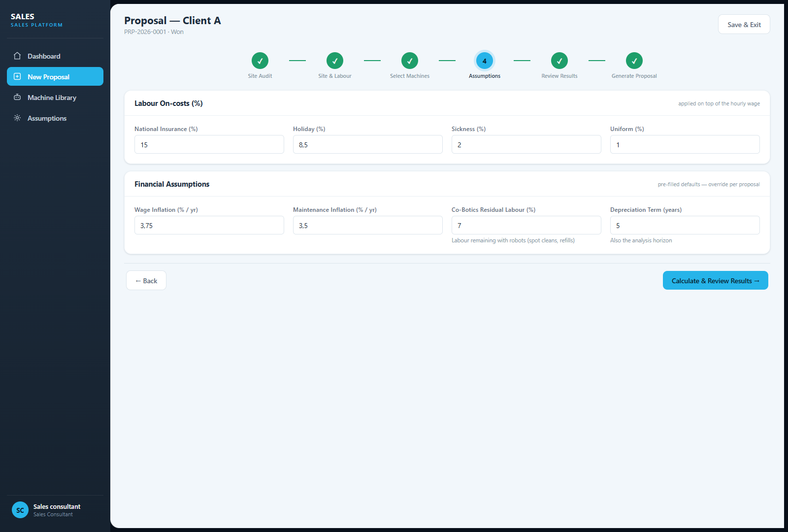Open Dashboard from the sidebar

(55, 56)
